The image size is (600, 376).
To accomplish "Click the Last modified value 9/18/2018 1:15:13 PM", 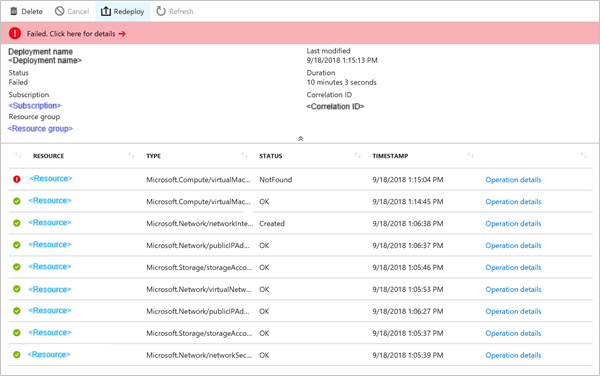I will 342,60.
